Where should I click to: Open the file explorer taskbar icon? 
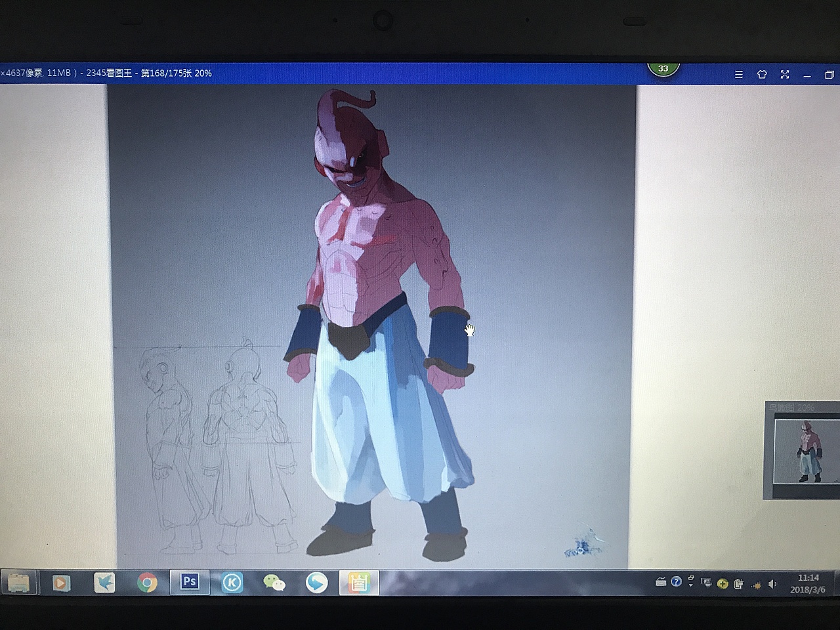click(18, 583)
